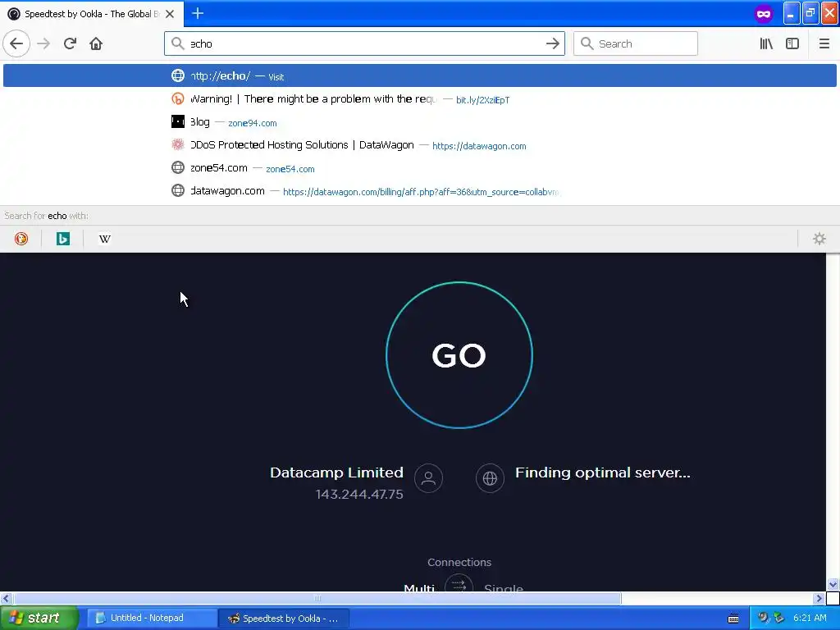Toggle Multi/Single connections switch

coord(459,583)
